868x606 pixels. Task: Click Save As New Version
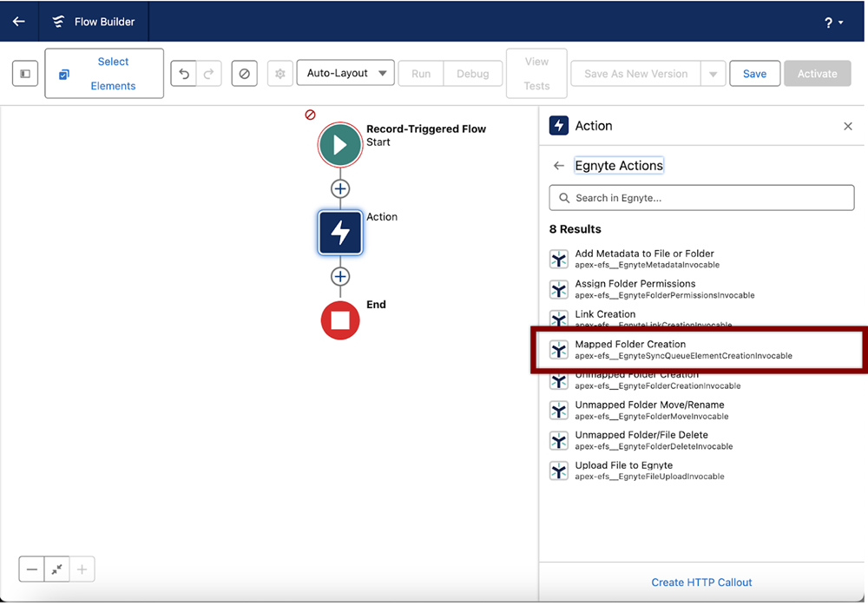(x=635, y=74)
